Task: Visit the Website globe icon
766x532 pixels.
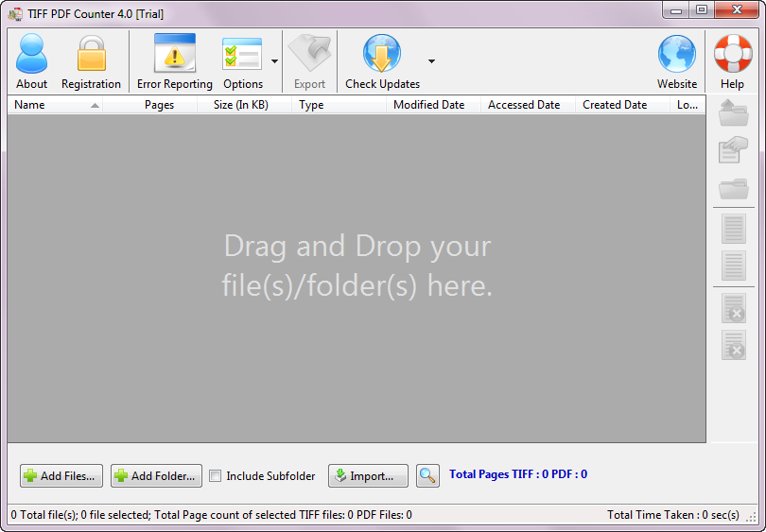Action: click(676, 54)
